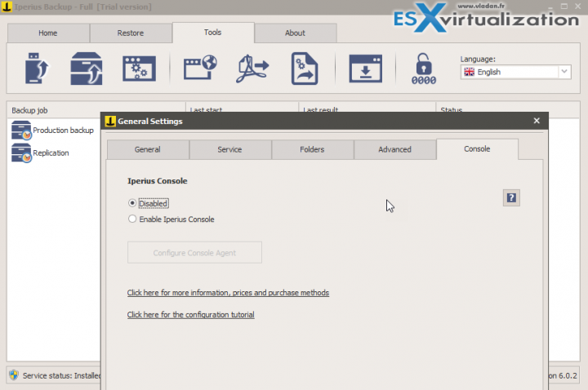Image resolution: width=588 pixels, height=390 pixels.
Task: Click the document with gears export icon
Action: click(x=305, y=69)
